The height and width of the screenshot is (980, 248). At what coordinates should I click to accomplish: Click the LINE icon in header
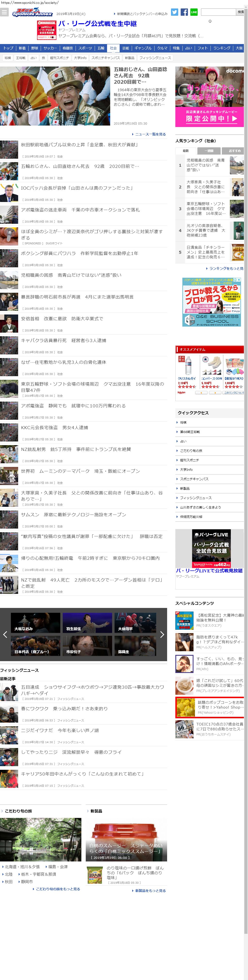tap(194, 12)
